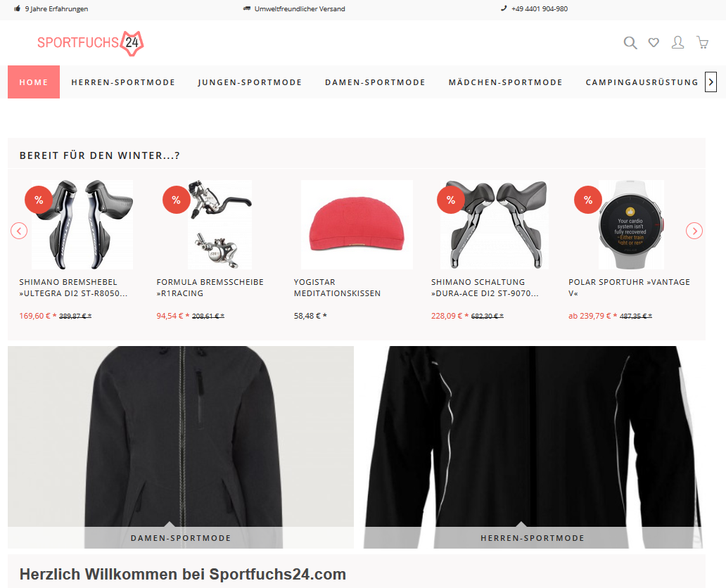Open the user account icon

678,43
